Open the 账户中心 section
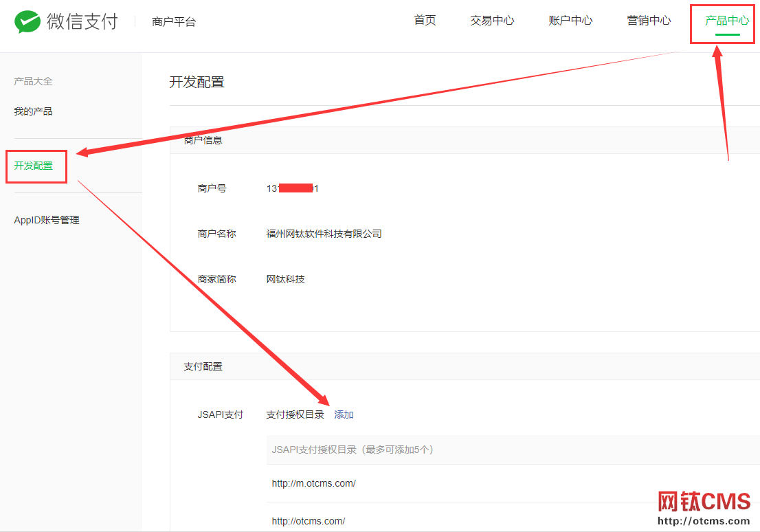Viewport: 760px width, 532px height. 570,21
